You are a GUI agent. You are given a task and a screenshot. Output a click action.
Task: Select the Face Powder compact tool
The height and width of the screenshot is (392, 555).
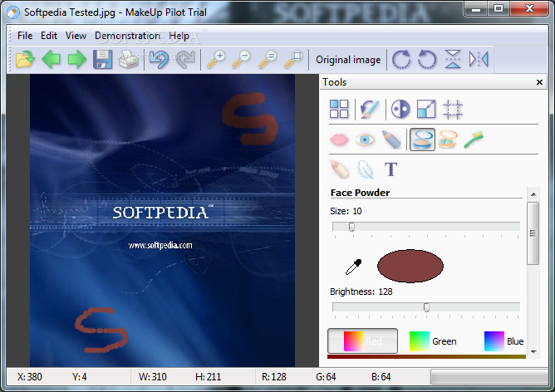click(422, 140)
